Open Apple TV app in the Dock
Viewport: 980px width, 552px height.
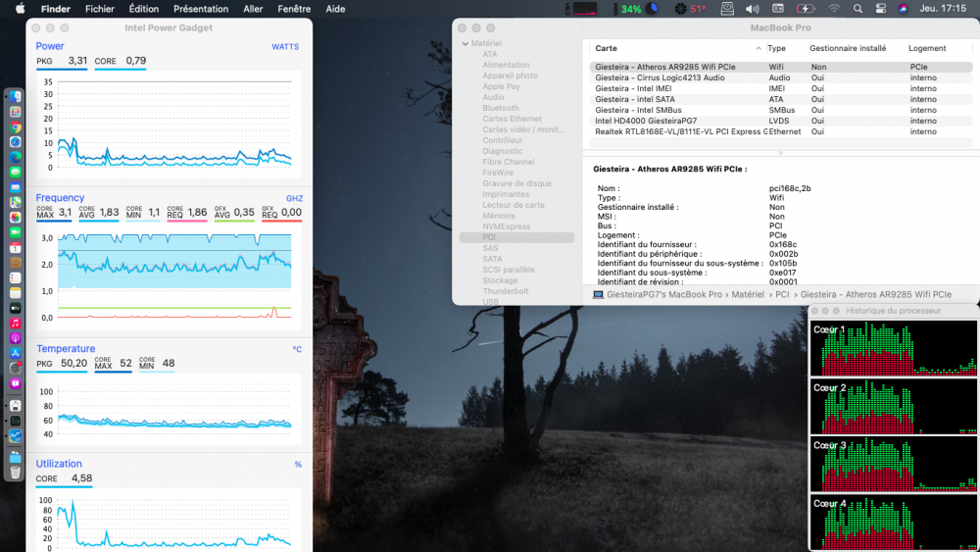(15, 308)
